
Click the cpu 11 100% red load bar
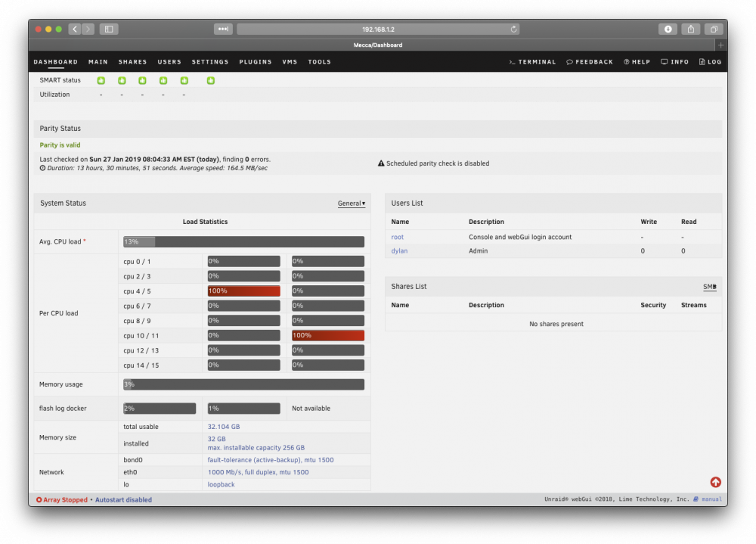[x=328, y=335]
